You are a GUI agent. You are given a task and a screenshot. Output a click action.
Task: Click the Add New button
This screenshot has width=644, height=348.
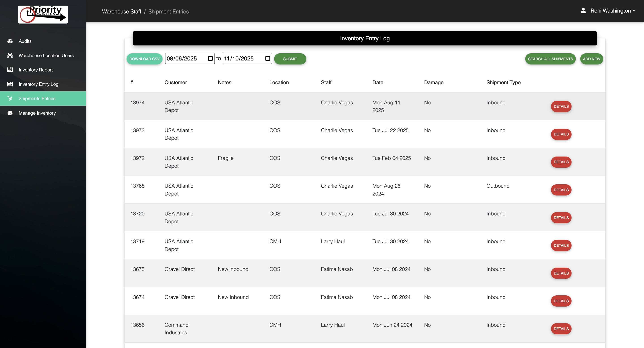pos(591,59)
